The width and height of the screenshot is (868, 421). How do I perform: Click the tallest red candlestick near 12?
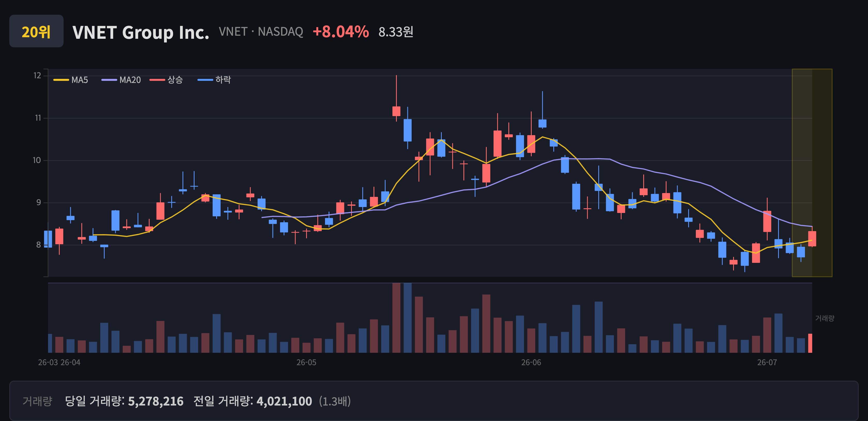pyautogui.click(x=396, y=111)
